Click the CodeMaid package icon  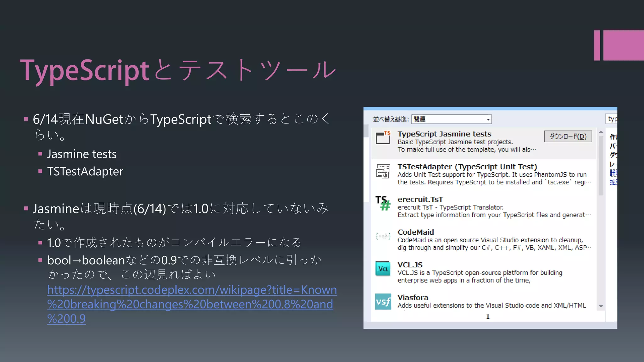(383, 236)
